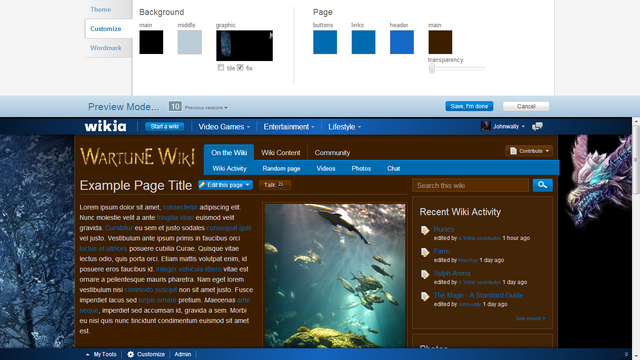This screenshot has height=360, width=640.
Task: Click the Background graphic thumbnail
Action: 244,45
